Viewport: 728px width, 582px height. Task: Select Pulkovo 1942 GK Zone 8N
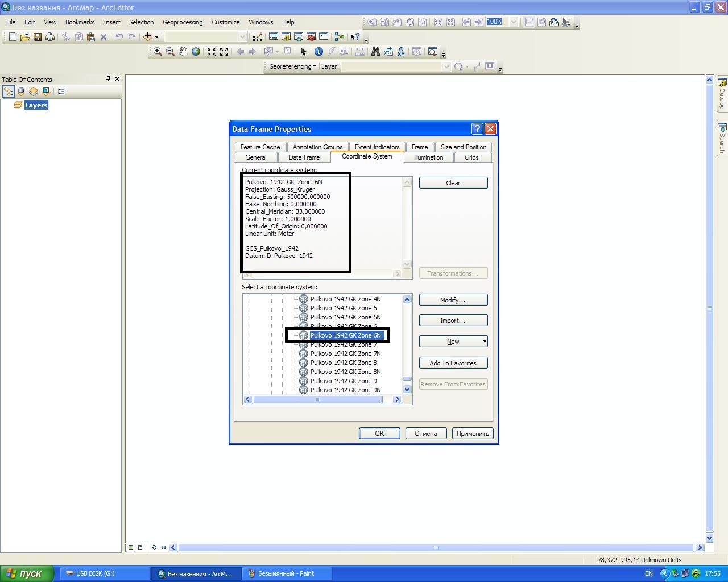click(345, 372)
